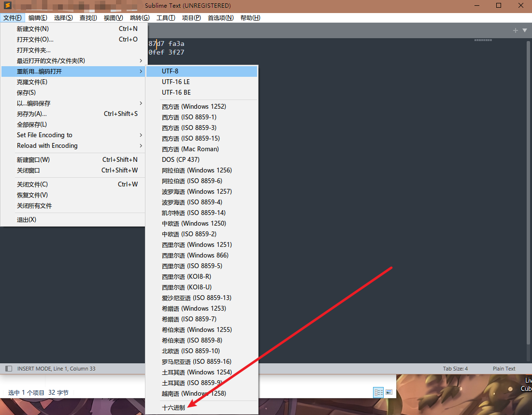
Task: Switch Explorer window to details view icon
Action: (x=378, y=392)
